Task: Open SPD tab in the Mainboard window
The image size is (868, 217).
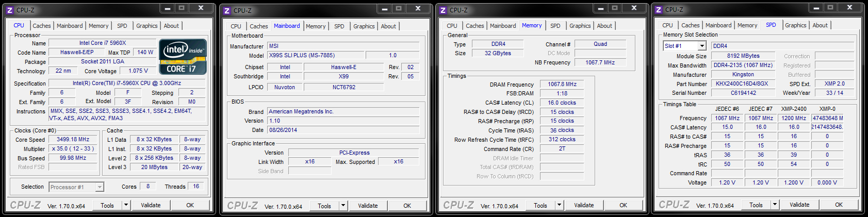Action: [x=339, y=26]
